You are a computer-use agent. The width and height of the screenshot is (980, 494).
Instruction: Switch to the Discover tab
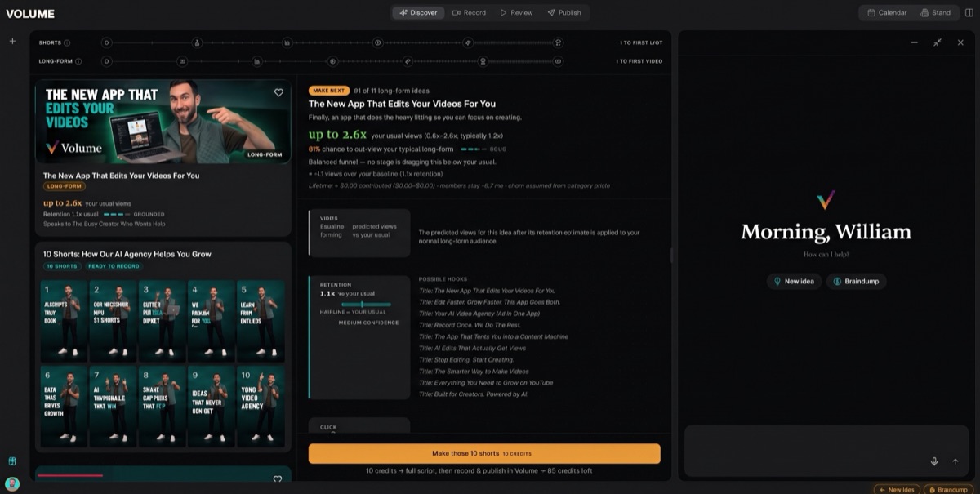(419, 12)
